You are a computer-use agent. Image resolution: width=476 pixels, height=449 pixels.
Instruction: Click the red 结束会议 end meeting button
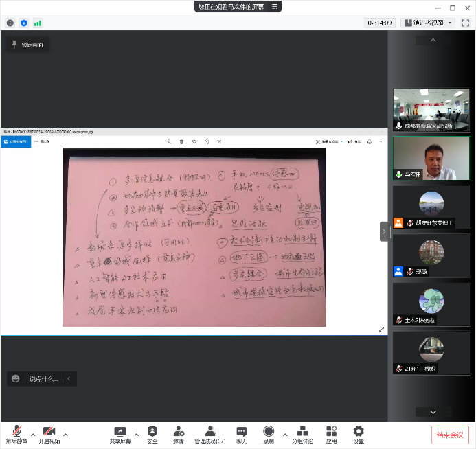pyautogui.click(x=451, y=435)
